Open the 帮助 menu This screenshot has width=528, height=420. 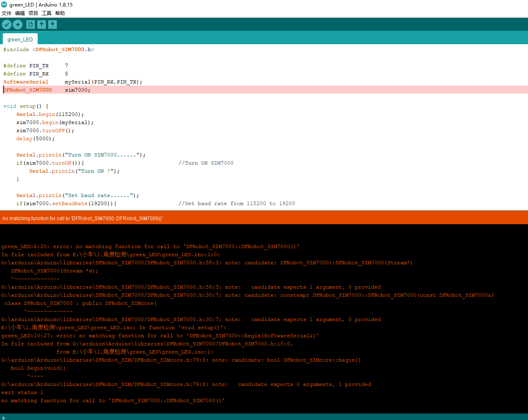click(60, 13)
